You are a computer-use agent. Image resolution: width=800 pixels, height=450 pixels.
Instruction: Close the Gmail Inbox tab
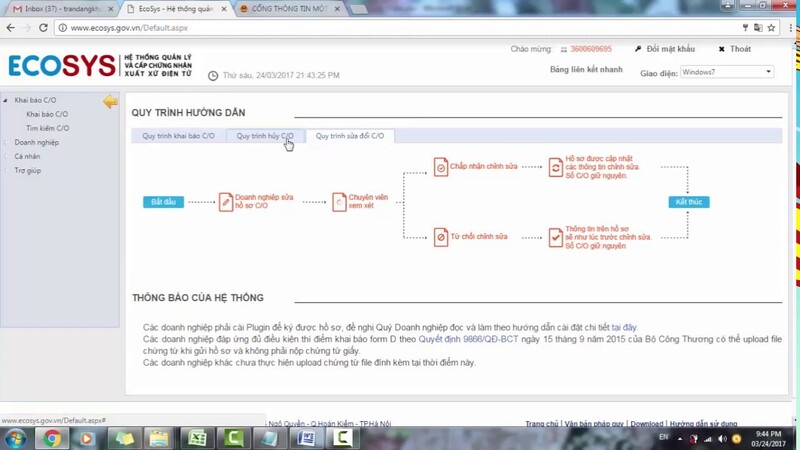pos(111,9)
